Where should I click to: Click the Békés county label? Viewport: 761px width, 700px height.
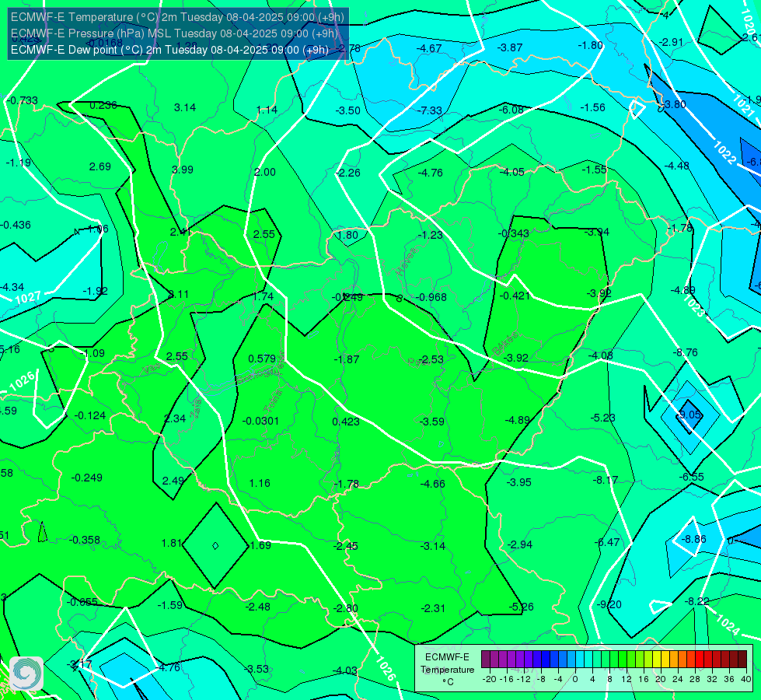point(504,344)
